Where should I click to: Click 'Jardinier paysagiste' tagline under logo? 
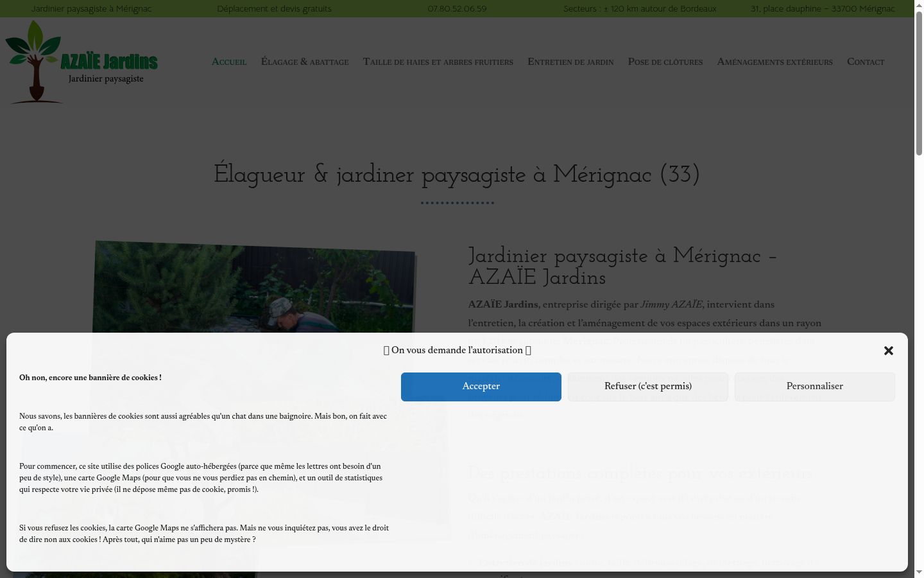[106, 79]
